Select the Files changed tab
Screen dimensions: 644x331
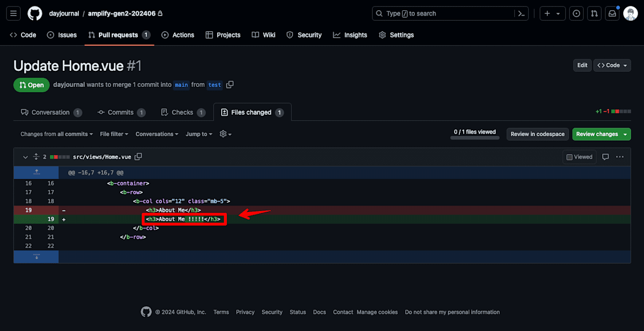tap(252, 112)
